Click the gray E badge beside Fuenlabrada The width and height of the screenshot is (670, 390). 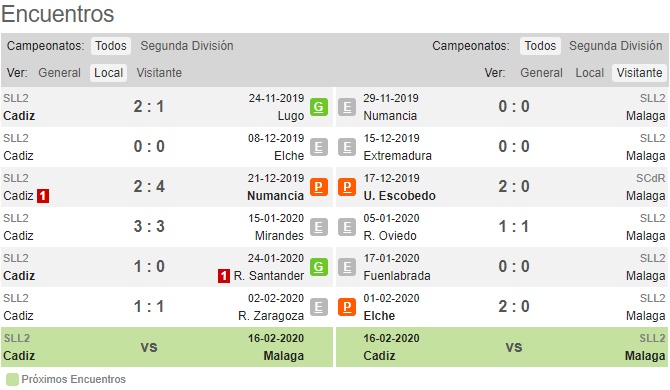point(347,267)
